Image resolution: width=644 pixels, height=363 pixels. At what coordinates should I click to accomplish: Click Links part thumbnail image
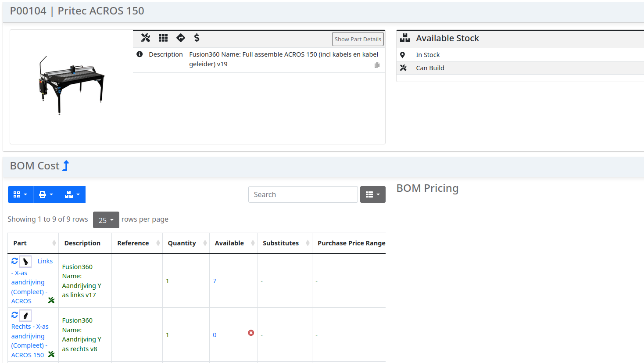[25, 262]
